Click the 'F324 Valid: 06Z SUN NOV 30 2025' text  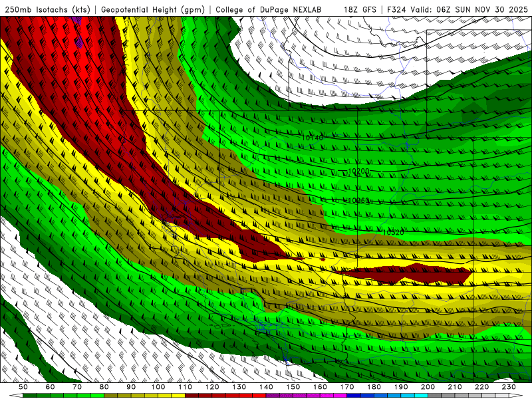click(x=458, y=9)
